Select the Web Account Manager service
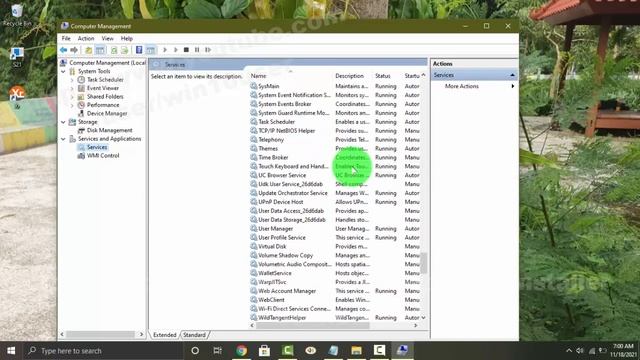This screenshot has height=360, width=640. pyautogui.click(x=287, y=291)
